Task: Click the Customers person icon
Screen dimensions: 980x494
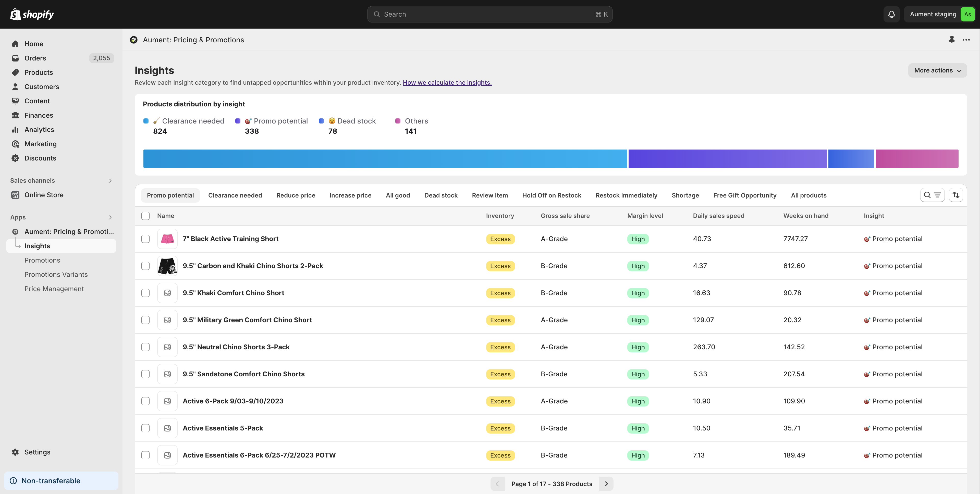Action: (x=15, y=87)
